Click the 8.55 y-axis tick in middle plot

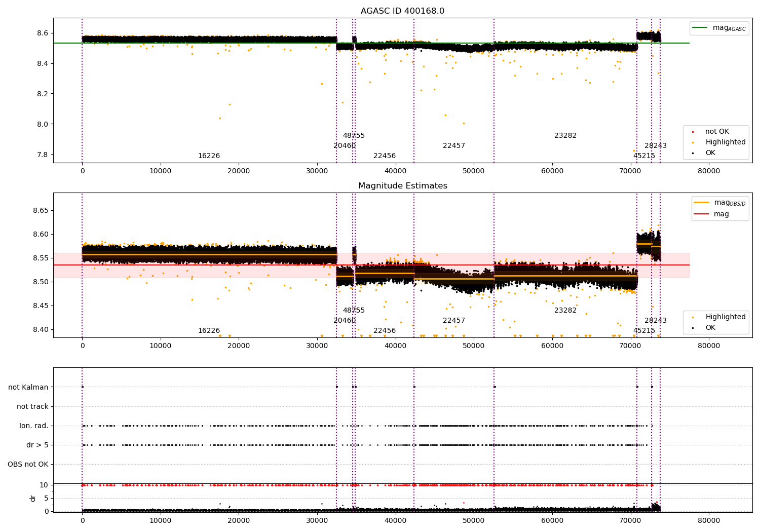coord(40,258)
